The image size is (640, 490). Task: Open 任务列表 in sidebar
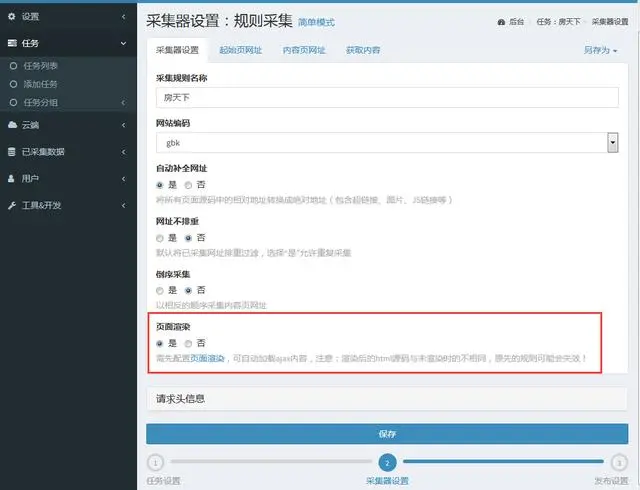pyautogui.click(x=40, y=66)
